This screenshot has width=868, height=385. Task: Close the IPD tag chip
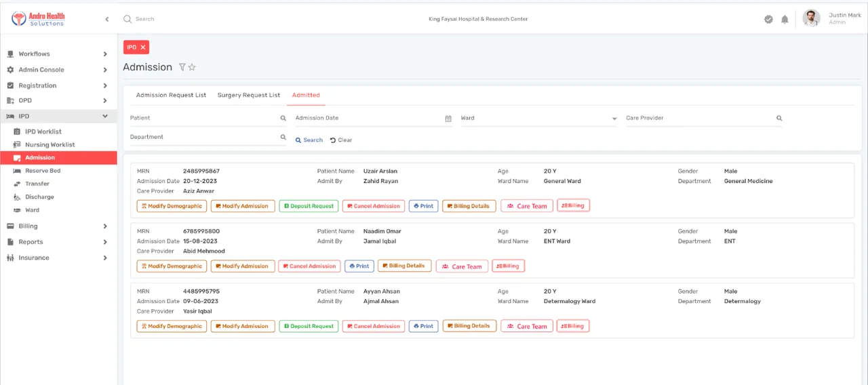click(x=142, y=47)
